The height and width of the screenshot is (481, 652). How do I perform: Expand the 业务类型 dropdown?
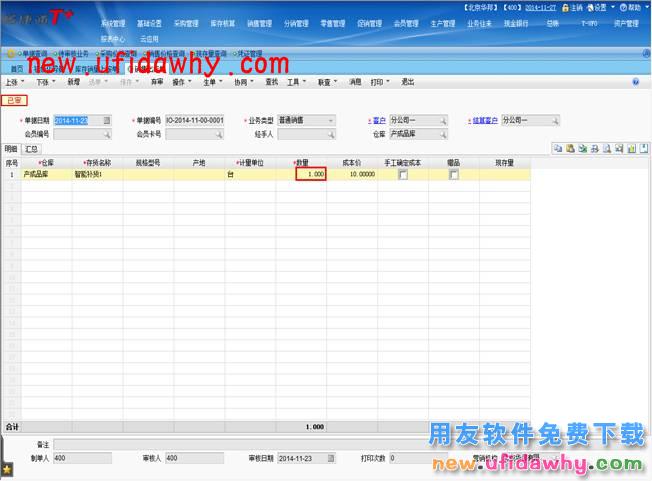[331, 121]
